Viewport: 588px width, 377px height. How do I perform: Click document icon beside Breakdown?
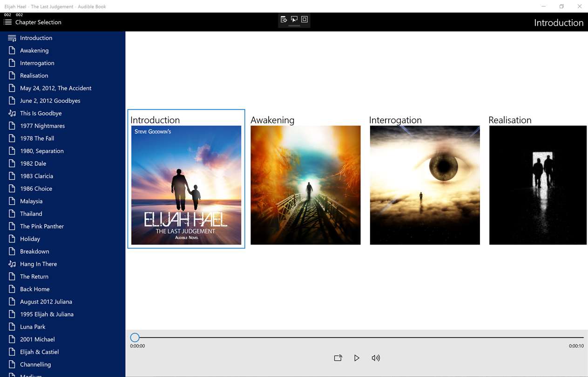click(x=12, y=251)
